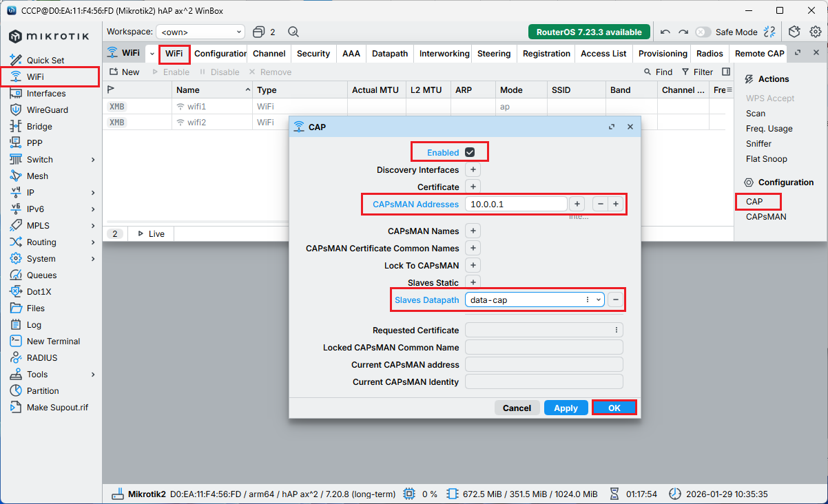This screenshot has height=504, width=828.
Task: Switch to the Security tab
Action: (313, 53)
